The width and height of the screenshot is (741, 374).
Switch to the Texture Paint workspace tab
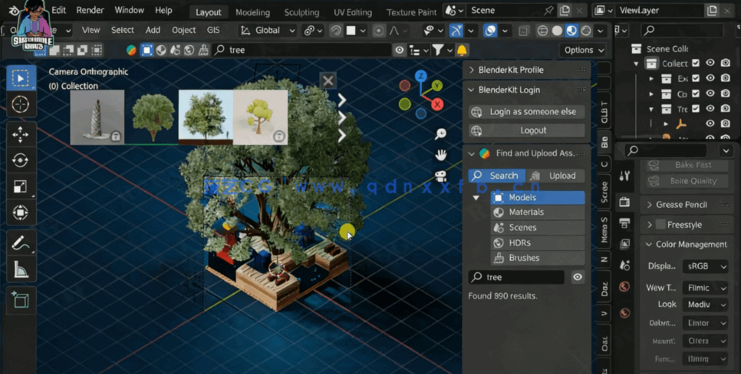[x=411, y=12]
